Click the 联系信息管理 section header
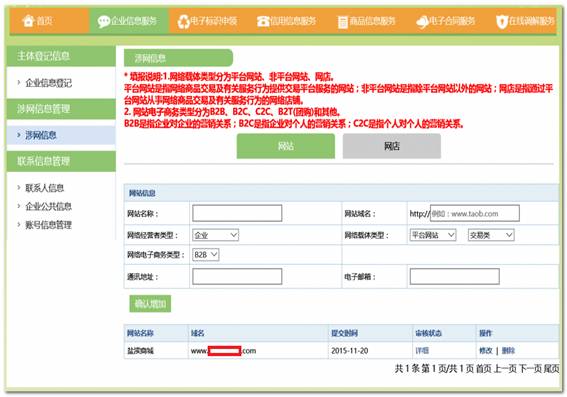This screenshot has height=397, width=567. pos(61,161)
